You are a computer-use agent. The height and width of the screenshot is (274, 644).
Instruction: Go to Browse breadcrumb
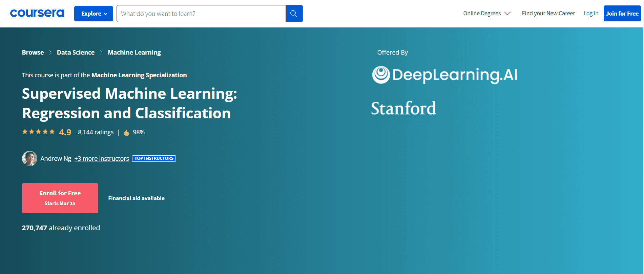(33, 52)
